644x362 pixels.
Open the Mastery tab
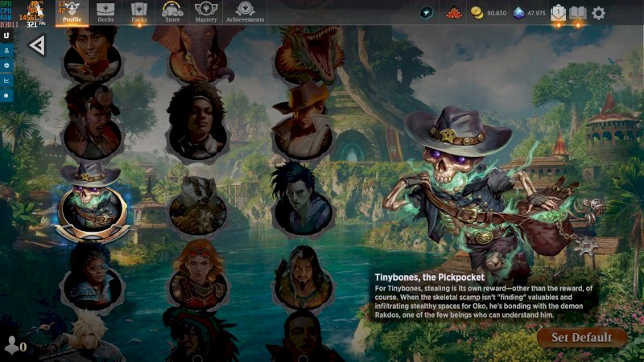click(206, 12)
